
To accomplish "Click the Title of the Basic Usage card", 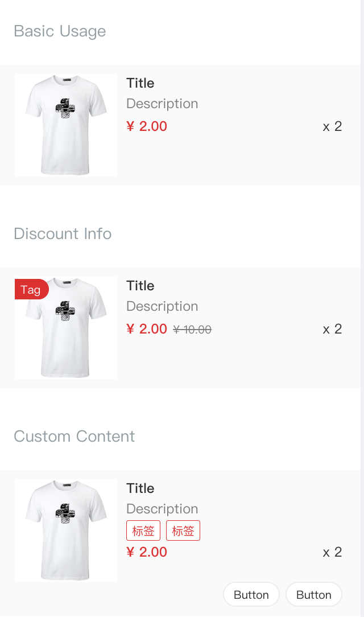I will click(x=140, y=83).
